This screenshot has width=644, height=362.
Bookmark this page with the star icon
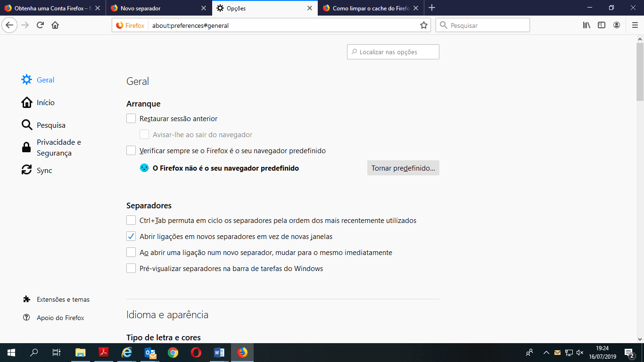pyautogui.click(x=424, y=25)
